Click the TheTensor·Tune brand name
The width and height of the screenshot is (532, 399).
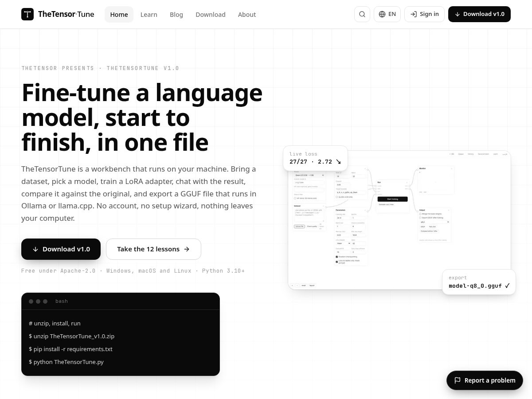click(x=66, y=14)
